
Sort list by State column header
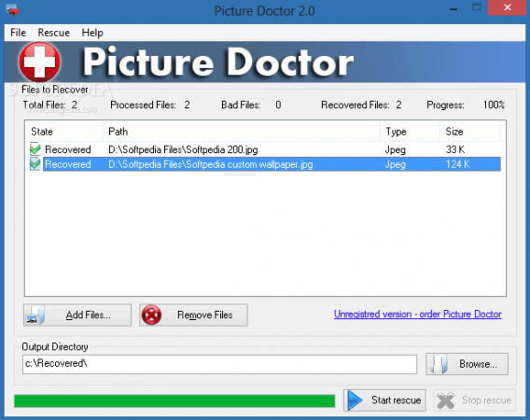coord(63,132)
